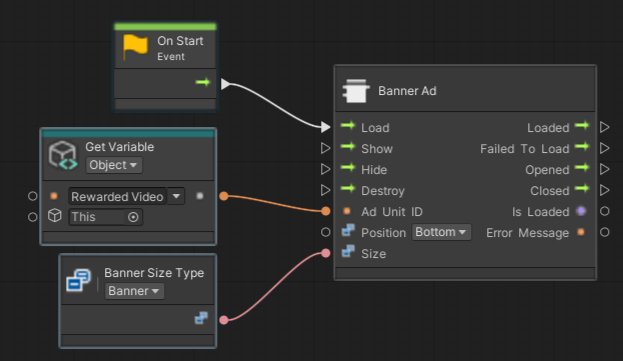This screenshot has width=623, height=361.
Task: Click the Load control input port
Action: tap(325, 127)
